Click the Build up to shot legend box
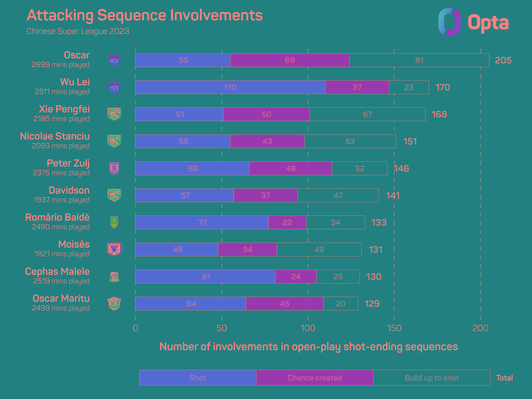 (432, 378)
